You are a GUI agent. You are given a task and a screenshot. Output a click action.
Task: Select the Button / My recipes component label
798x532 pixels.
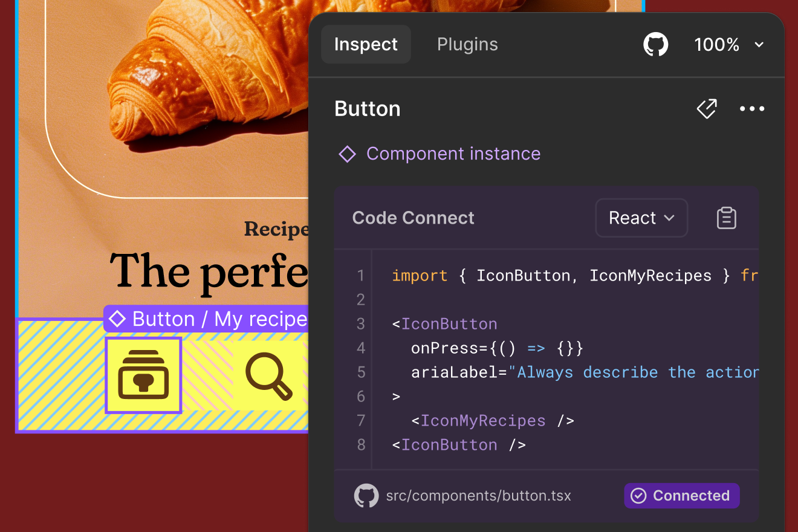(x=206, y=319)
